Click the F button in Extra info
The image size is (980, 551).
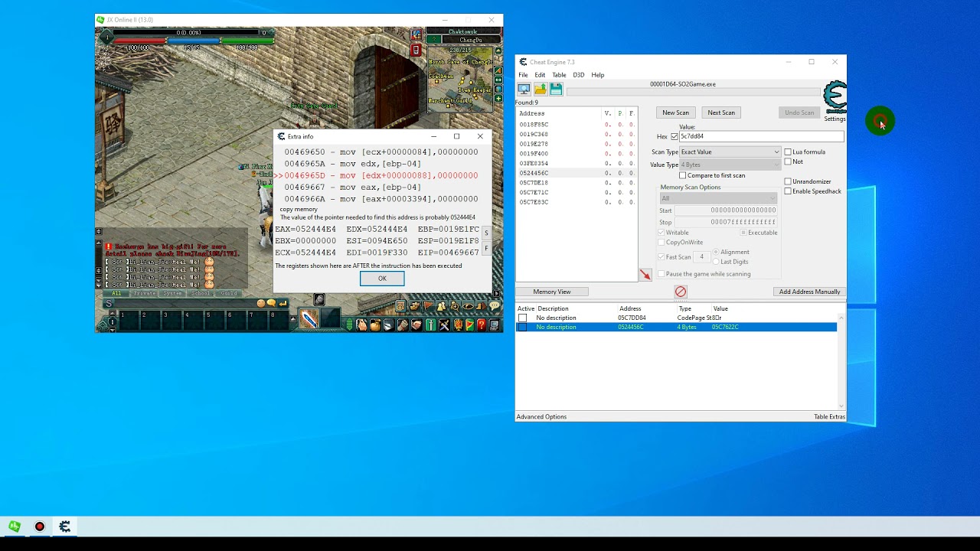click(485, 248)
